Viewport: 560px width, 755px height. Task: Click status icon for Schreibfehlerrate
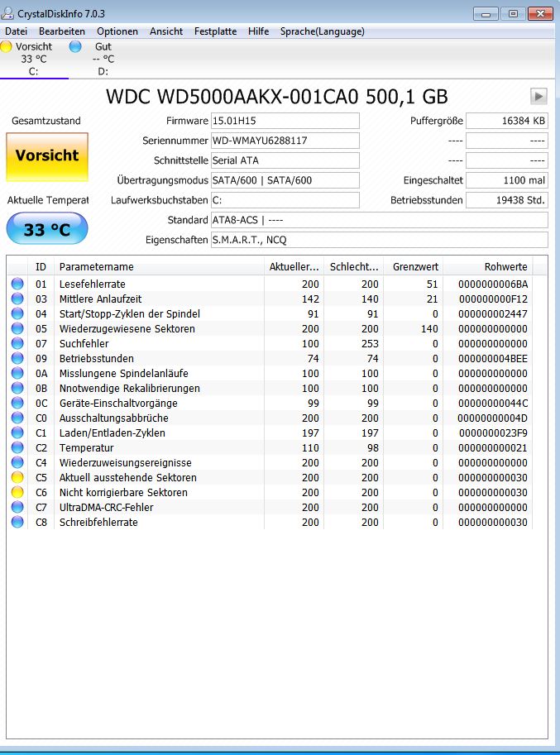pos(17,523)
